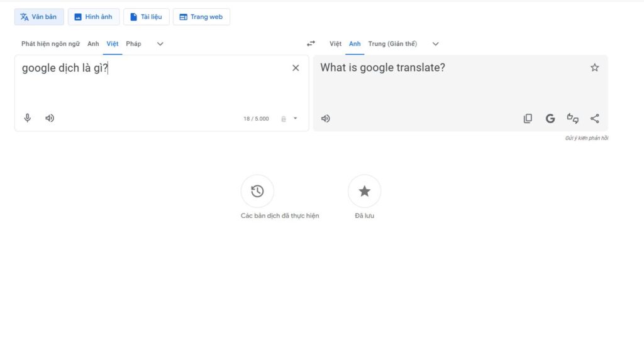This screenshot has height=338, width=644.
Task: Switch to the Tài liệu document tab
Action: pos(146,17)
